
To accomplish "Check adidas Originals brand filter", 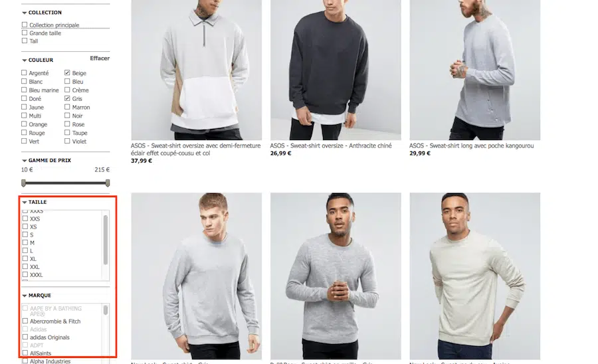I will 25,337.
